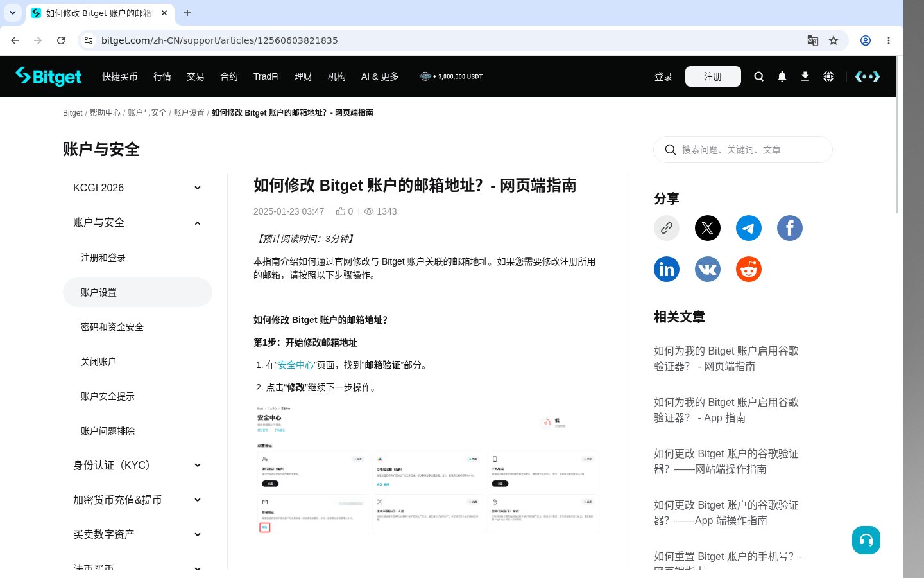Share article on Facebook
Image resolution: width=924 pixels, height=578 pixels.
coord(790,228)
